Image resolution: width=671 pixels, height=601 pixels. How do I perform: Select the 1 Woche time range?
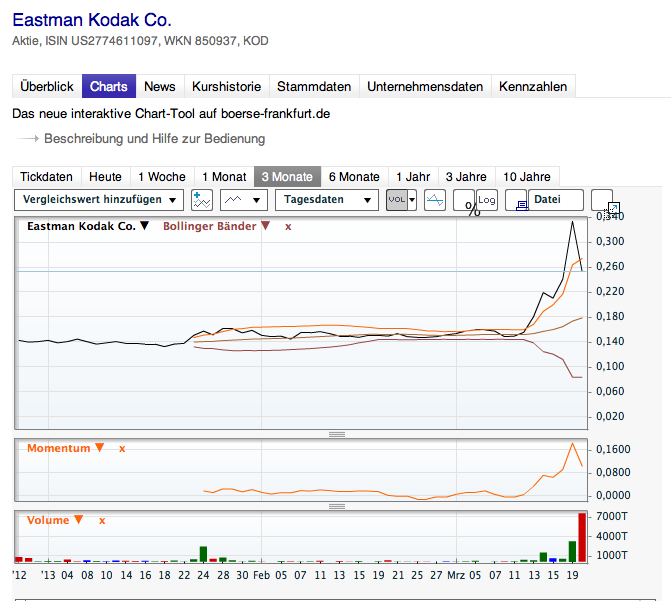click(162, 176)
